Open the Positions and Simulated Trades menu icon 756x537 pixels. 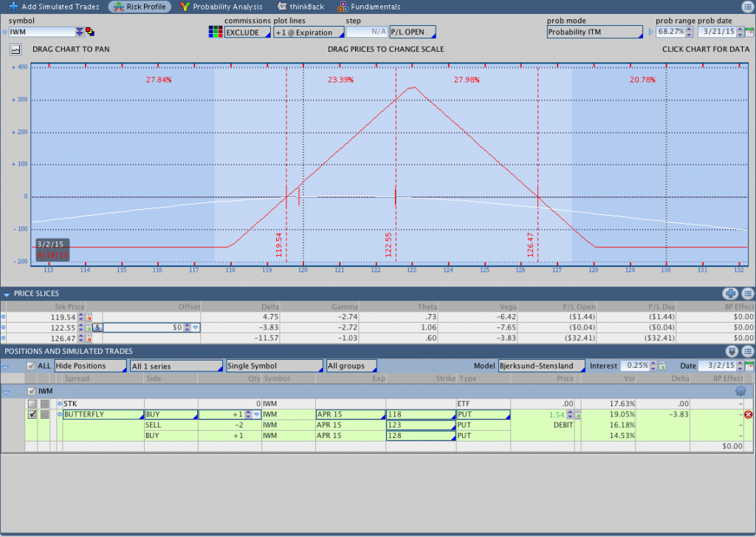[747, 352]
